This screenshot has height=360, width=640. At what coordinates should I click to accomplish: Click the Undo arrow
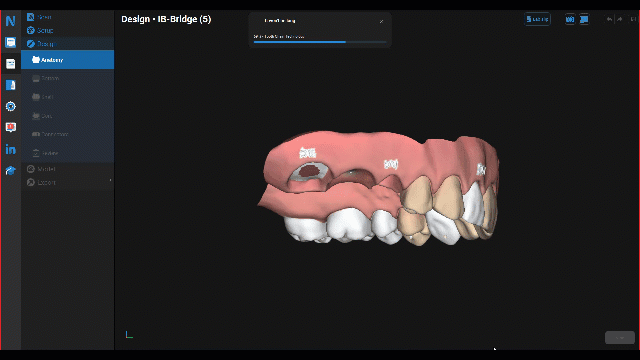point(609,19)
